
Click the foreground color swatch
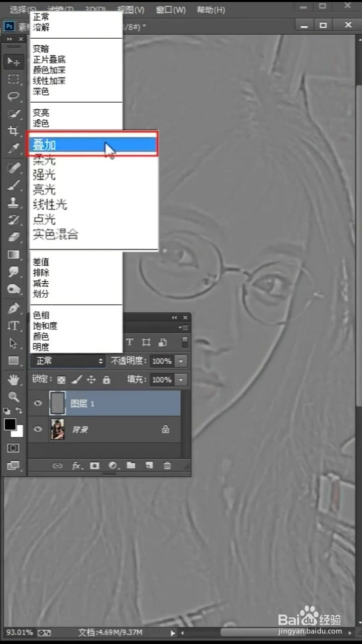point(10,424)
